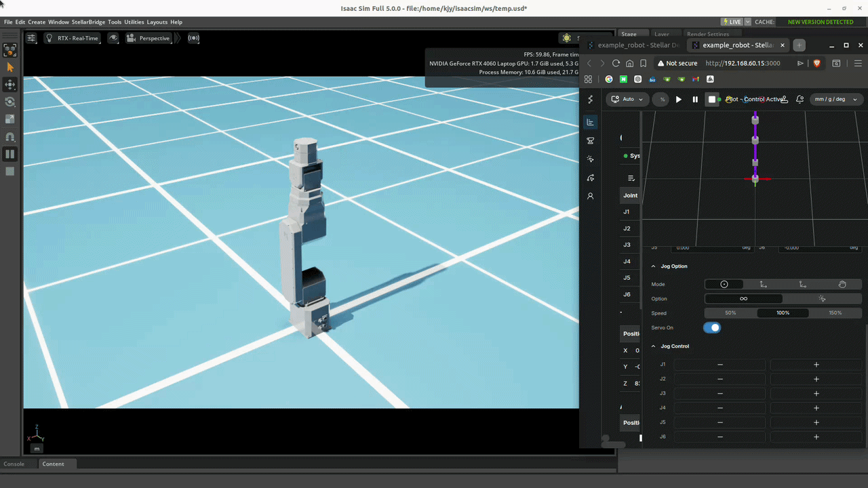Select the Move tool in Isaac Sim toolbar
The image size is (868, 488).
pos(9,85)
